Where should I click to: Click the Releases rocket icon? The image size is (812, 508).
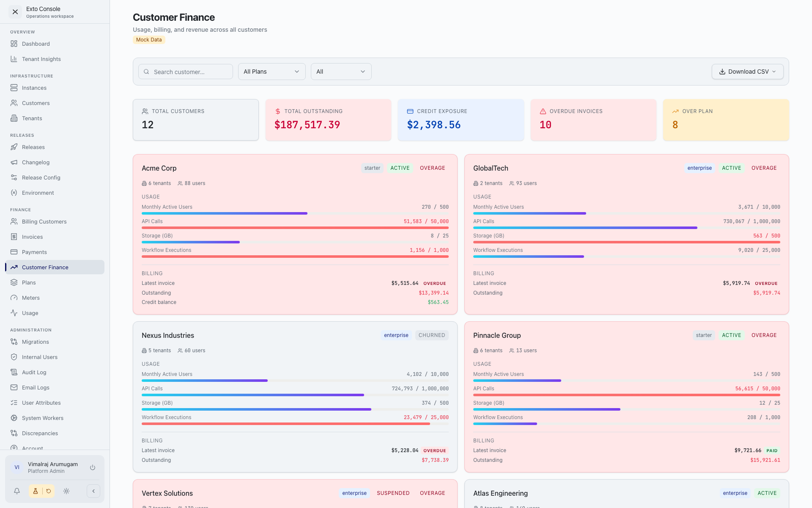click(x=14, y=147)
